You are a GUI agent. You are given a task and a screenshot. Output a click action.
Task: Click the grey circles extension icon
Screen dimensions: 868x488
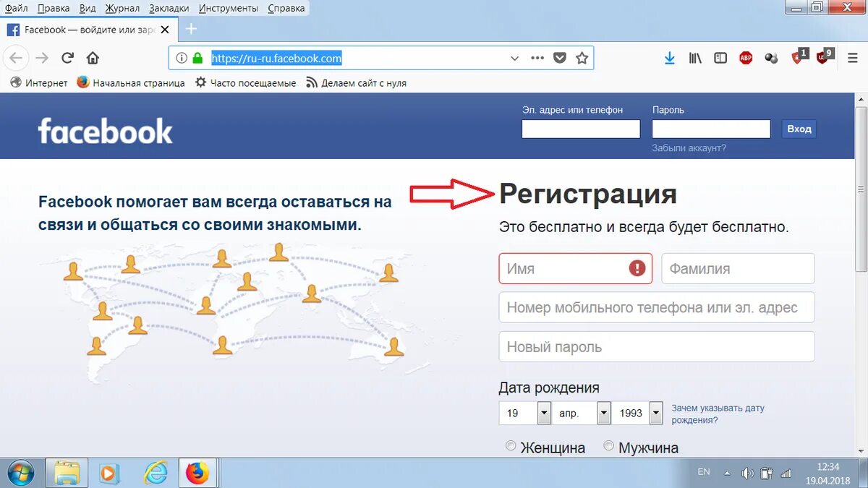pyautogui.click(x=771, y=58)
